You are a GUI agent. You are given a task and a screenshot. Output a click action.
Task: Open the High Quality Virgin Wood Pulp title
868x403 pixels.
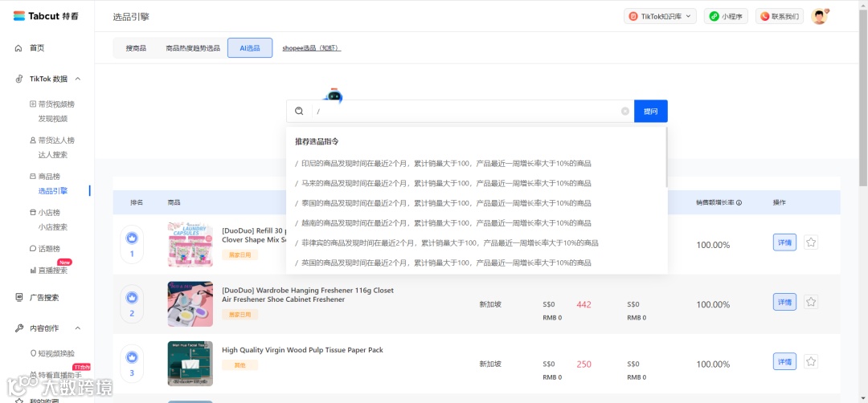click(x=302, y=350)
